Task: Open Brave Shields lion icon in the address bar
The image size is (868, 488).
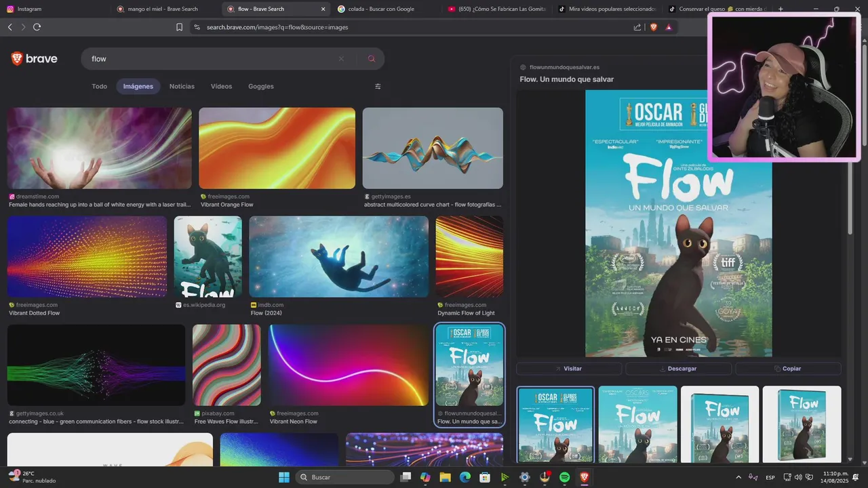Action: coord(654,27)
